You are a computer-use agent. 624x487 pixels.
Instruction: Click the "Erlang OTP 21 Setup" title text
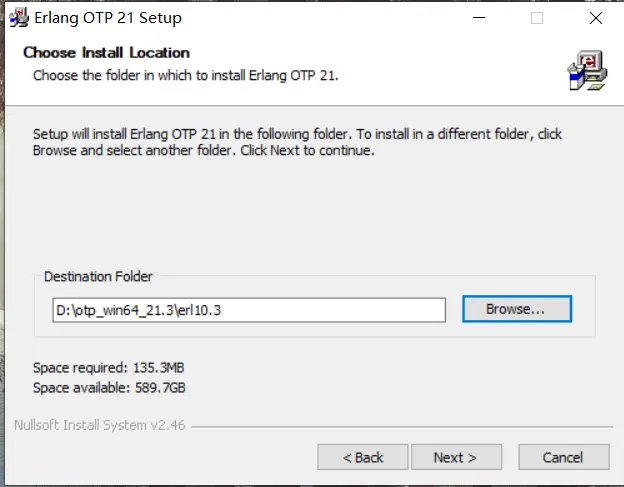coord(108,18)
